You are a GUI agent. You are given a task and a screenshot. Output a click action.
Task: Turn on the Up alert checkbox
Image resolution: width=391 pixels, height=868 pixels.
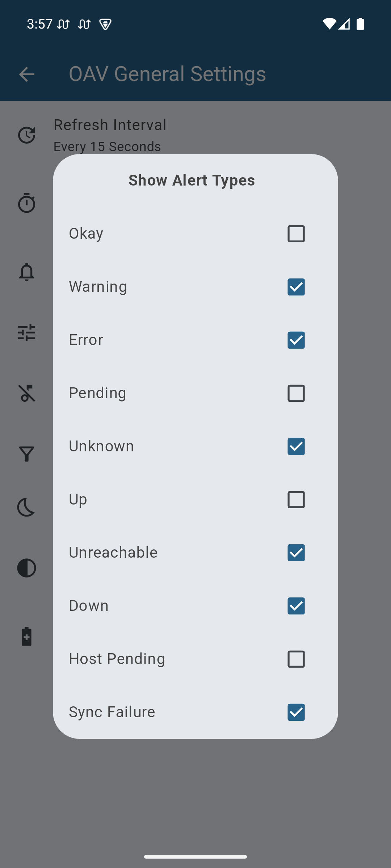pyautogui.click(x=296, y=499)
